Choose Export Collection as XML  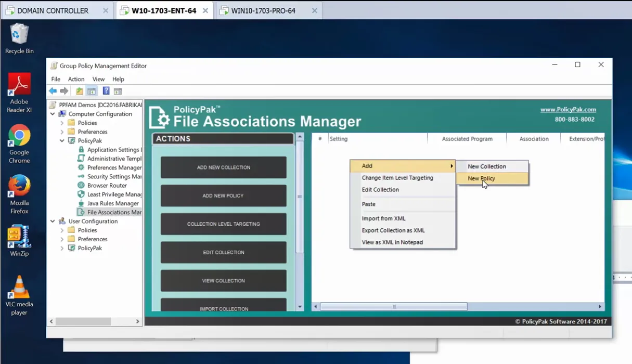(403, 230)
